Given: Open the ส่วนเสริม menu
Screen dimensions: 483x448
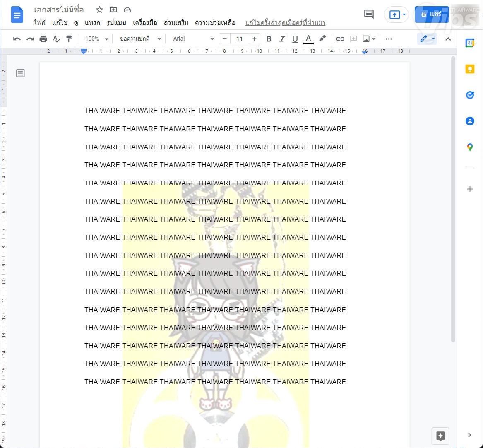Looking at the screenshot, I should [176, 22].
